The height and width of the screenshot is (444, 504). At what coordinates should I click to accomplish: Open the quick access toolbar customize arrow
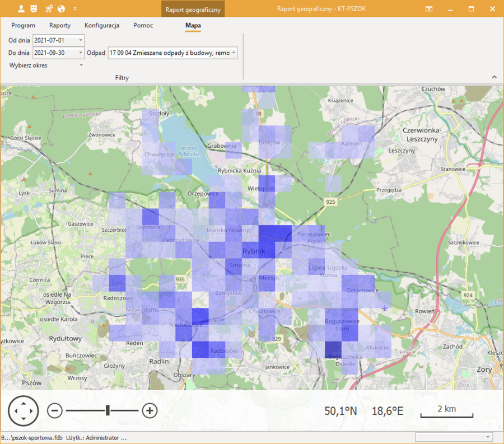75,8
